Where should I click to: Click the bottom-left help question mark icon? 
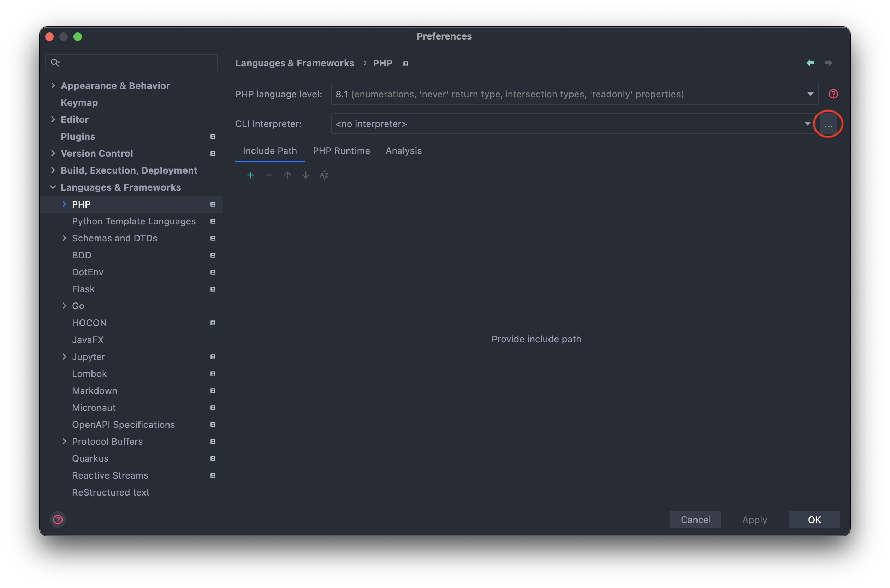pyautogui.click(x=58, y=519)
